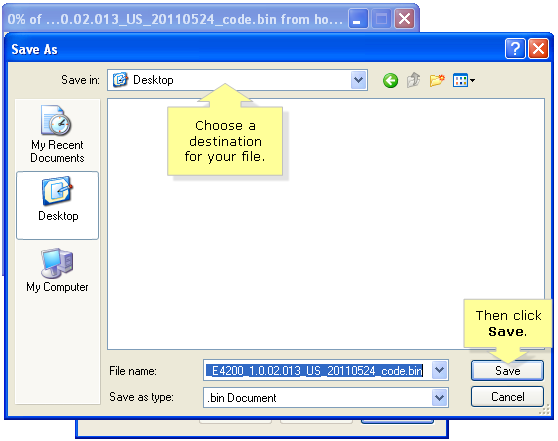Click the Save As title bar
Viewport: 558px width, 441px height.
click(x=249, y=49)
